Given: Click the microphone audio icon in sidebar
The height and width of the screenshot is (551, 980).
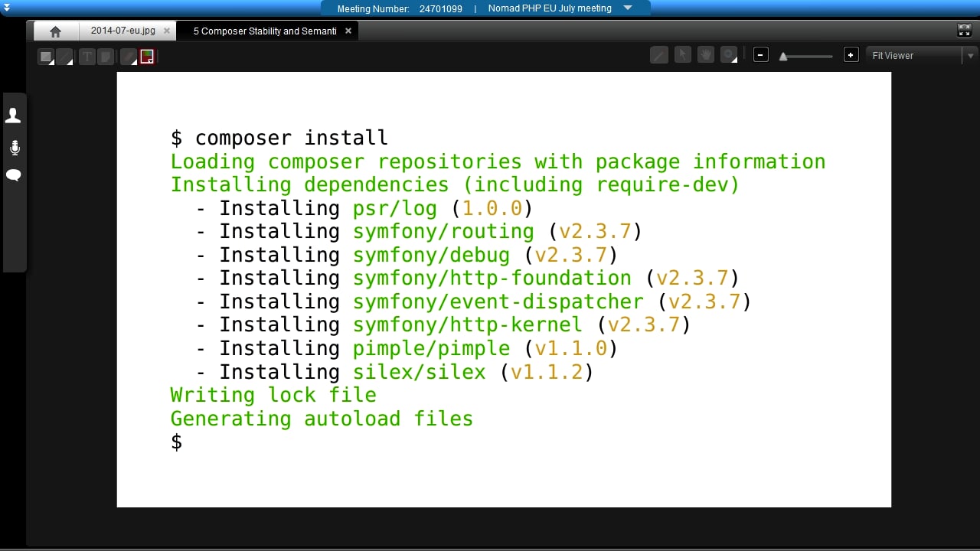Looking at the screenshot, I should 14,148.
